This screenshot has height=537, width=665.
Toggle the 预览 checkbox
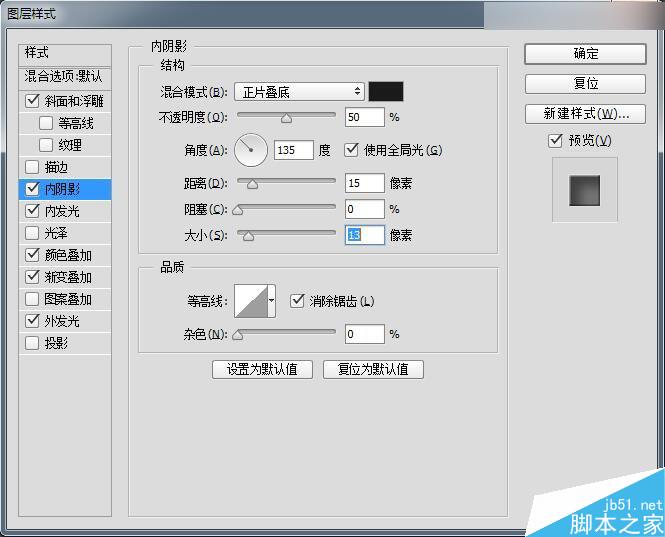(555, 140)
